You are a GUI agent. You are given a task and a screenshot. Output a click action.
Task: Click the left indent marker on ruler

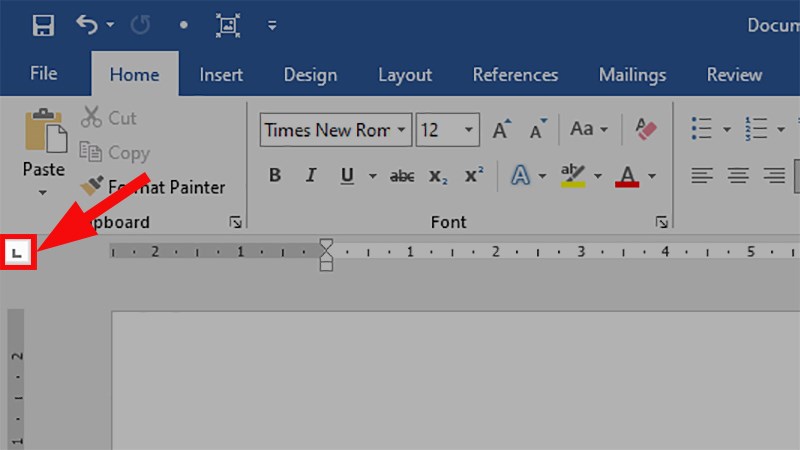point(326,265)
